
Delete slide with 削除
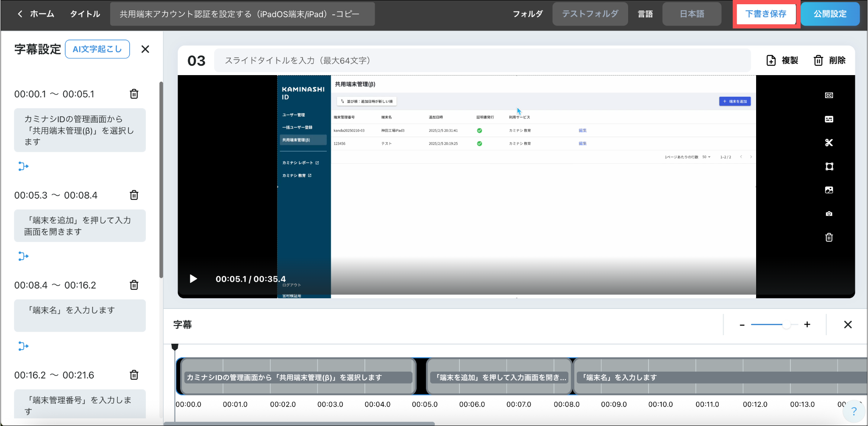[x=829, y=60]
